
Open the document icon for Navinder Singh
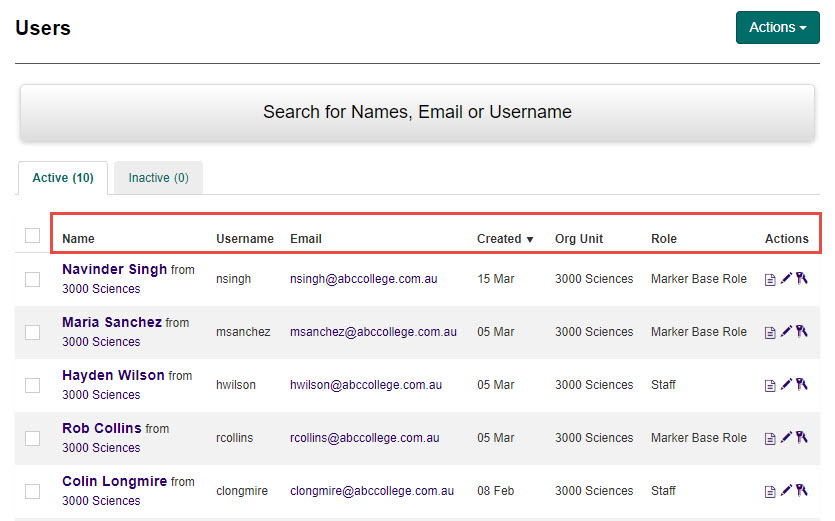click(x=770, y=280)
